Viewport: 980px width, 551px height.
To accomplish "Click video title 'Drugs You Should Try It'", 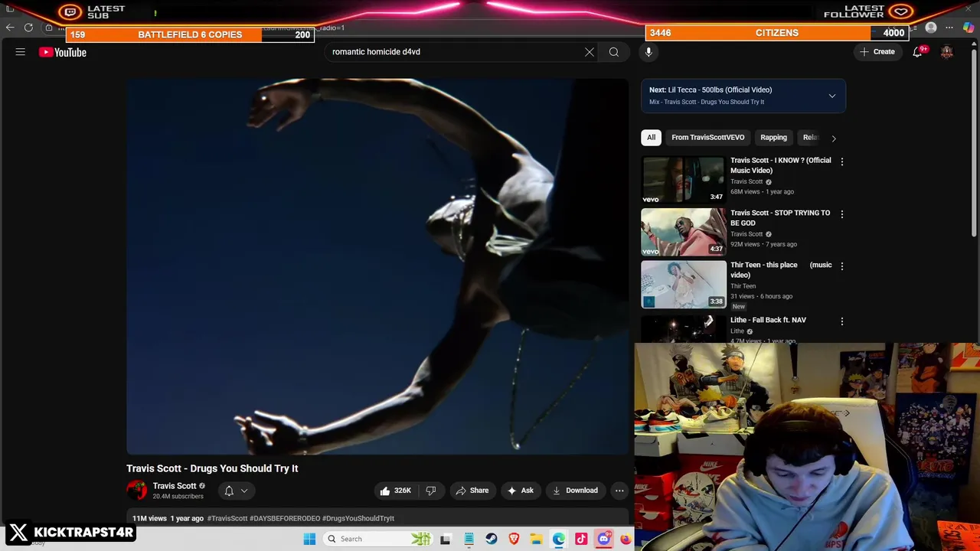I will pyautogui.click(x=212, y=468).
